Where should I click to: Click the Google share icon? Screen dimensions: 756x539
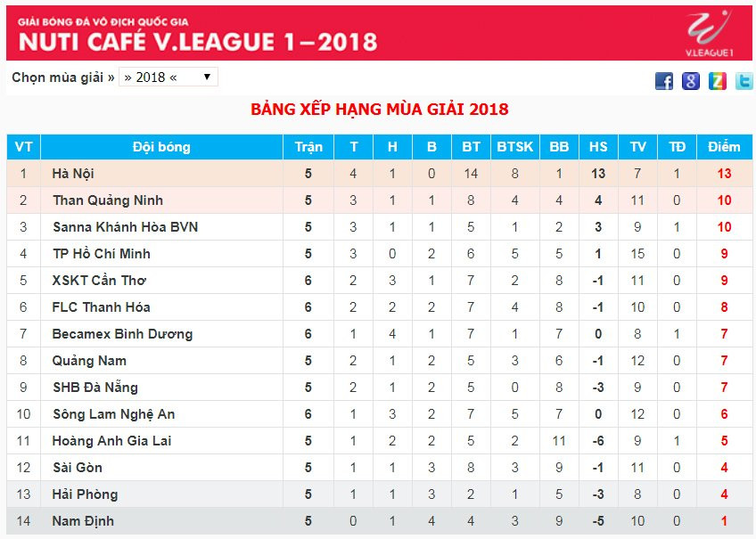[x=691, y=81]
